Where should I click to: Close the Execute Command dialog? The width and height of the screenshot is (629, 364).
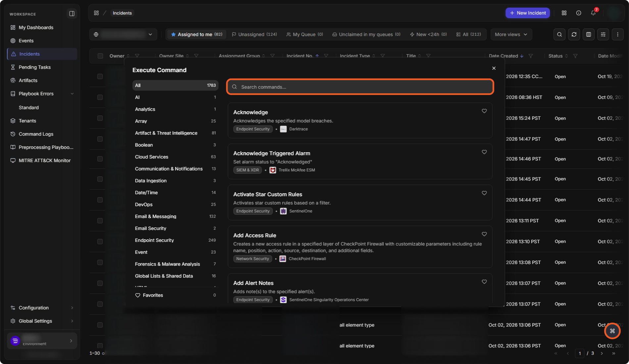[494, 68]
